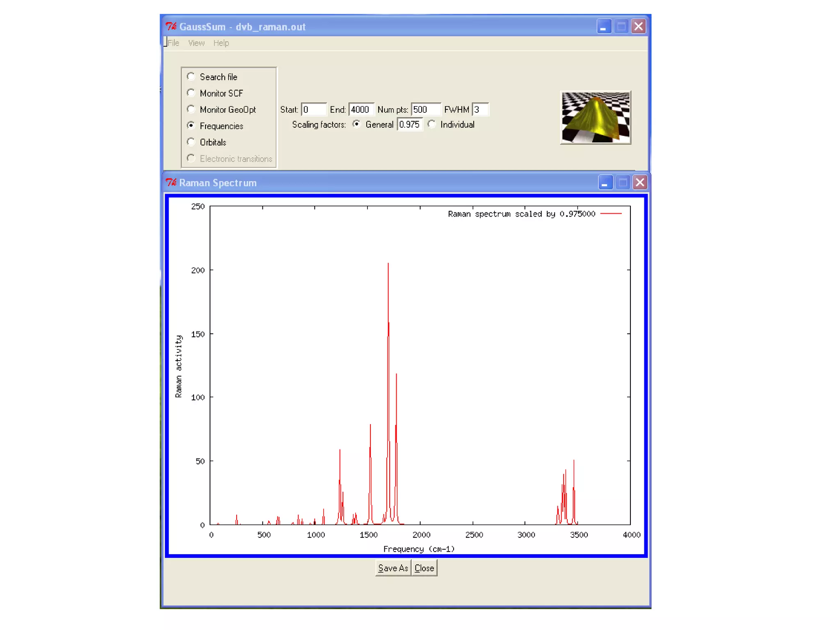Click the Close button below the plot
Image resolution: width=840 pixels, height=630 pixels.
pos(424,568)
